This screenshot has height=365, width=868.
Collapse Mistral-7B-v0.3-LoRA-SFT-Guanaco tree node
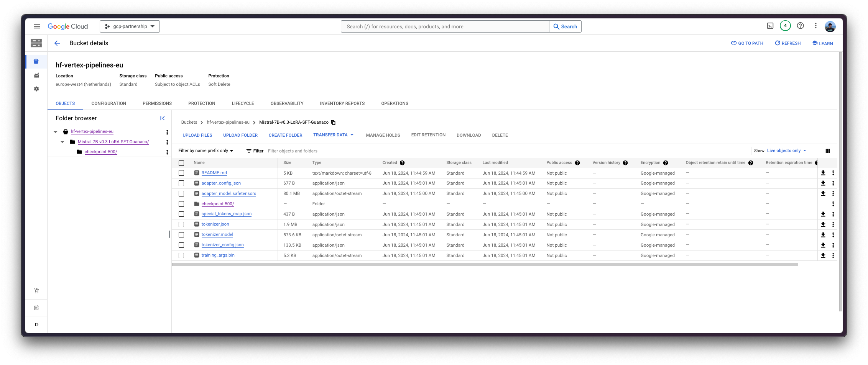(x=62, y=142)
